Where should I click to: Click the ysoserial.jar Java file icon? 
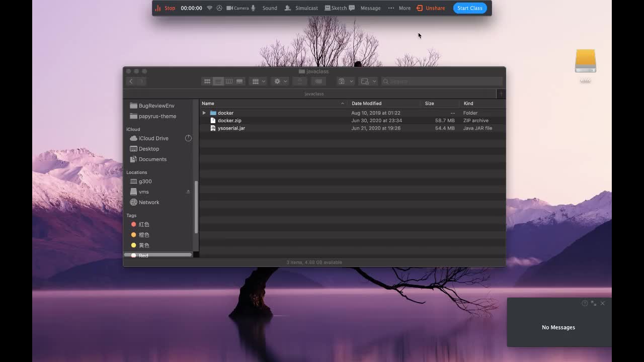tap(213, 128)
